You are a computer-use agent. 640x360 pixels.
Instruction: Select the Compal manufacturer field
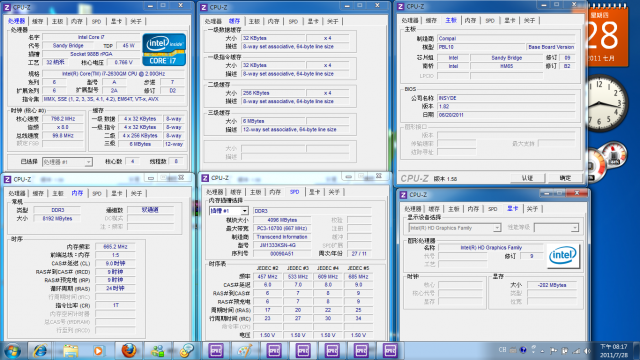pos(506,38)
